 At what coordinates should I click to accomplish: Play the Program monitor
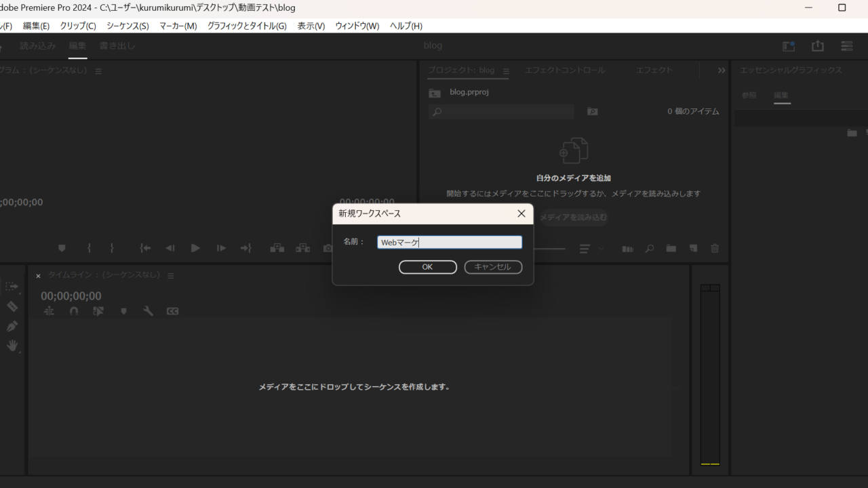point(195,249)
